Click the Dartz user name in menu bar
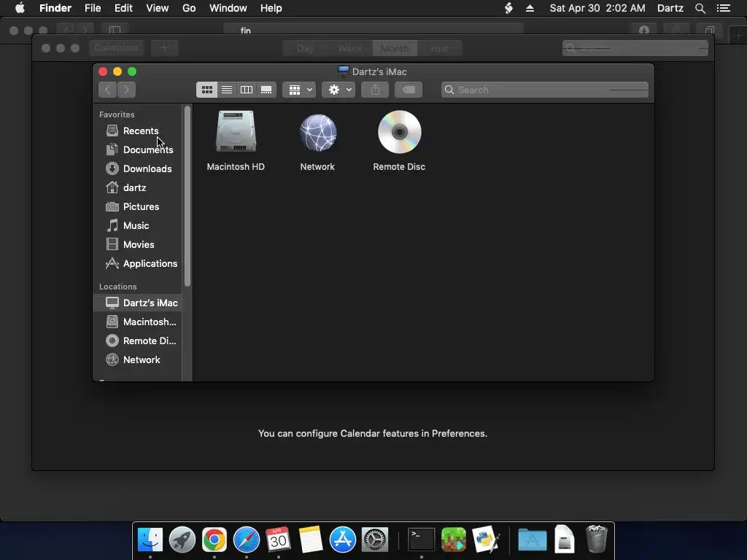The height and width of the screenshot is (560, 747). [x=670, y=8]
